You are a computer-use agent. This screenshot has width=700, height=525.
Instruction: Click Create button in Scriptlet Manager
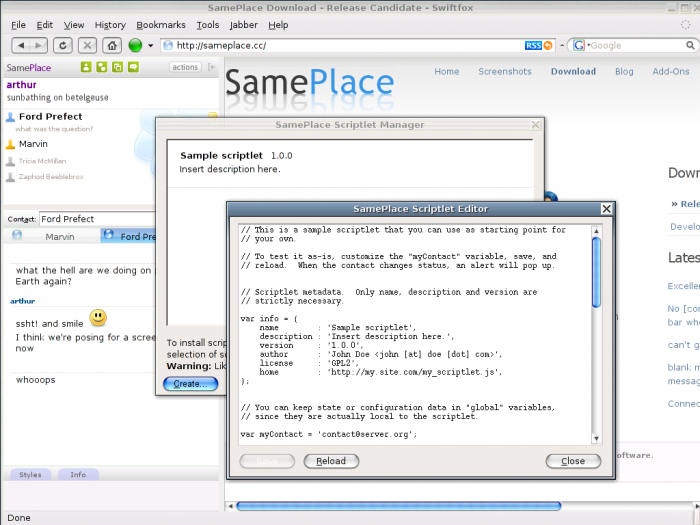(191, 383)
